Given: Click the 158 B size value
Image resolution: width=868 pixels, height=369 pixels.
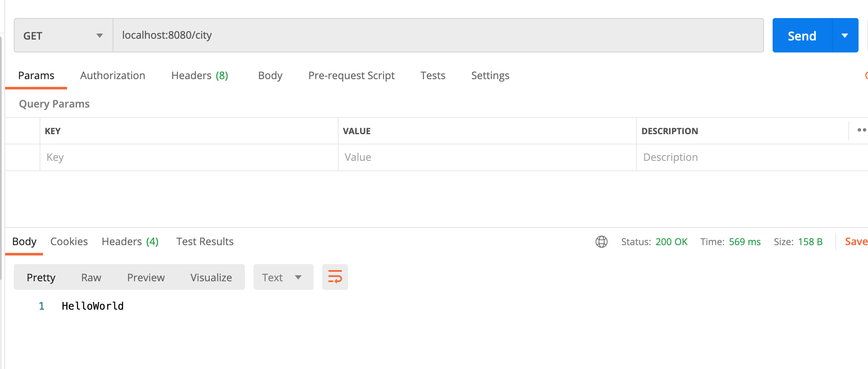Looking at the screenshot, I should tap(810, 242).
